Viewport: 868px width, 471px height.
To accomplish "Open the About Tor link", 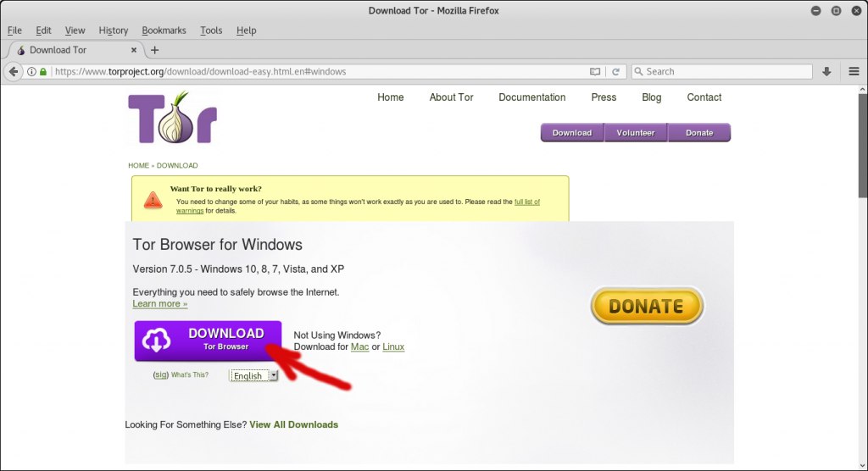I will pos(451,97).
